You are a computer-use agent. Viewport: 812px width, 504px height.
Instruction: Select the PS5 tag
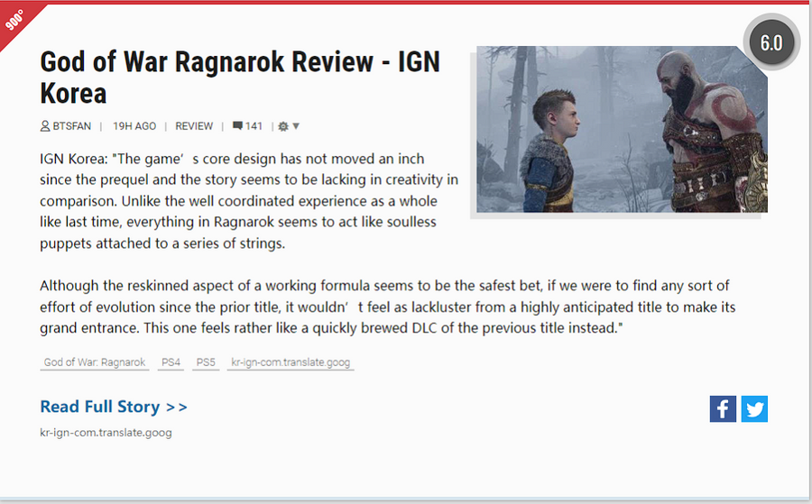point(206,362)
